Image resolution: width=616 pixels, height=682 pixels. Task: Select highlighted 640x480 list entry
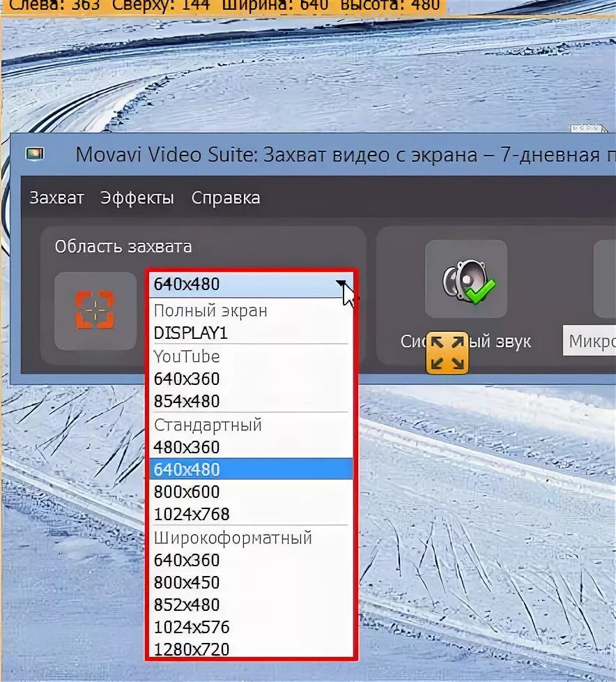252,469
